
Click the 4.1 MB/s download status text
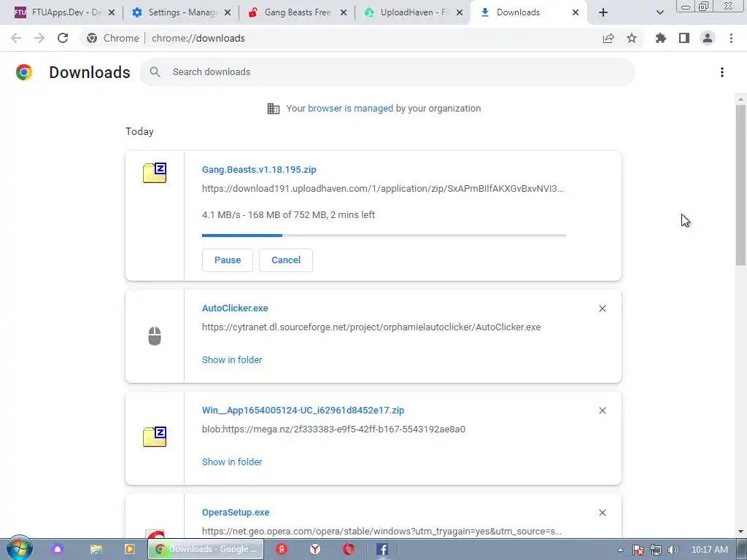(x=288, y=215)
